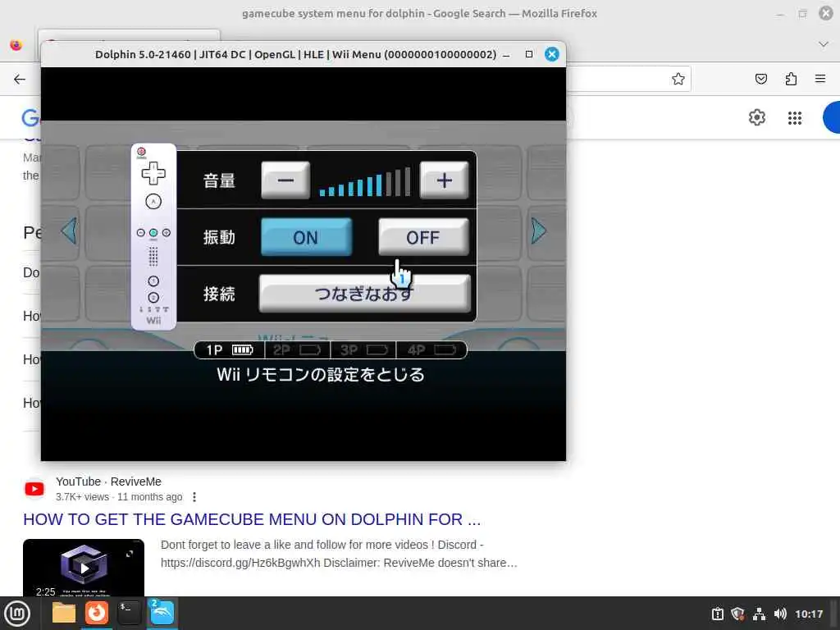Open the Firefox hamburger menu
840x630 pixels.
click(x=820, y=80)
